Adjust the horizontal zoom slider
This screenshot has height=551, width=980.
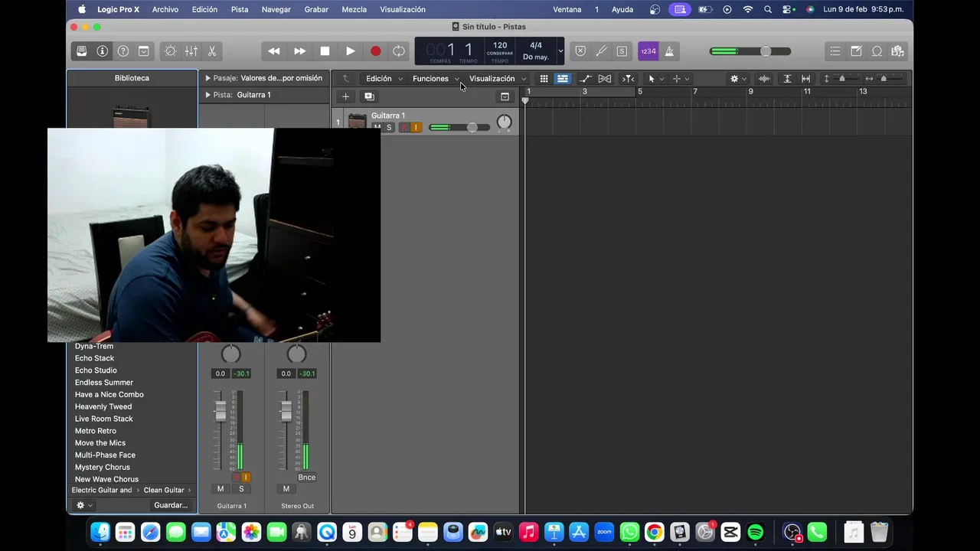point(885,79)
